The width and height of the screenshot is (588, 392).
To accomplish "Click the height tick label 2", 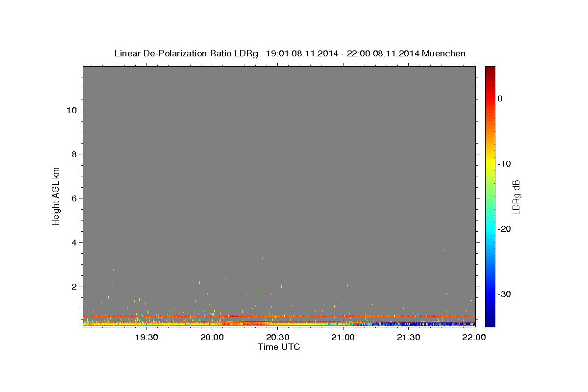I will (73, 287).
